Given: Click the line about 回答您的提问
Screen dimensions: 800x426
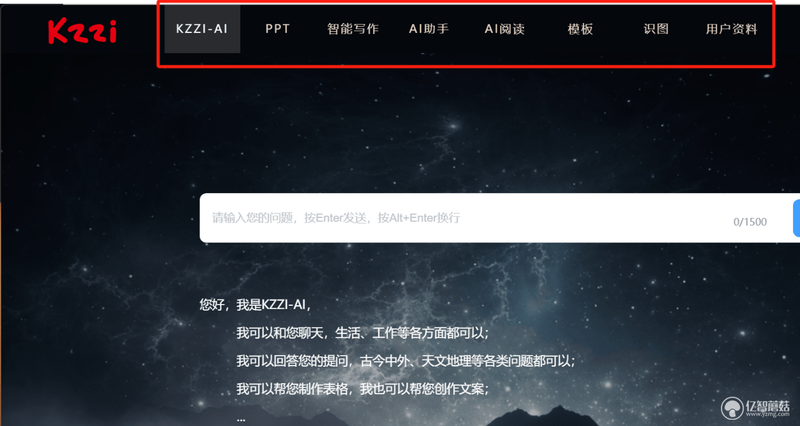Looking at the screenshot, I should [x=406, y=361].
